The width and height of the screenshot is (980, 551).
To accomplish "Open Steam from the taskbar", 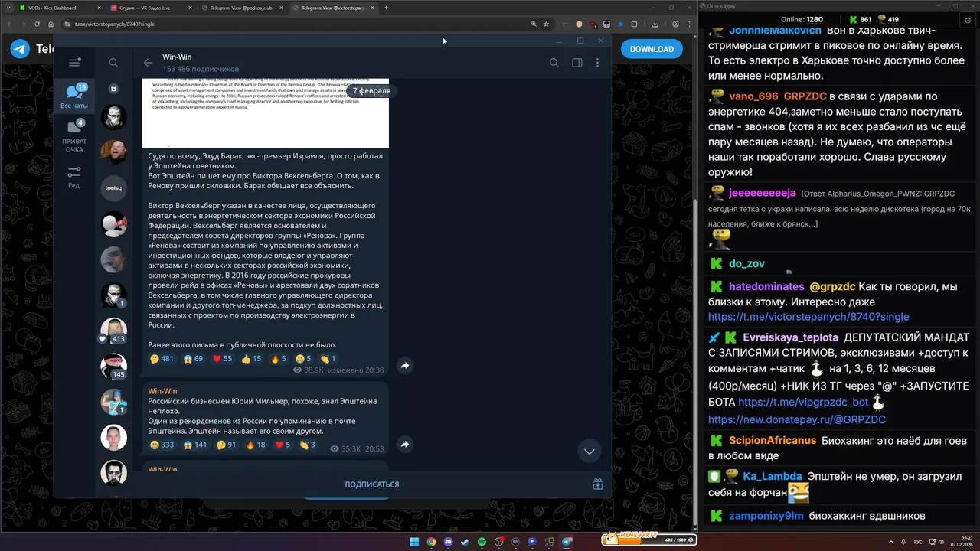I will coord(465,542).
